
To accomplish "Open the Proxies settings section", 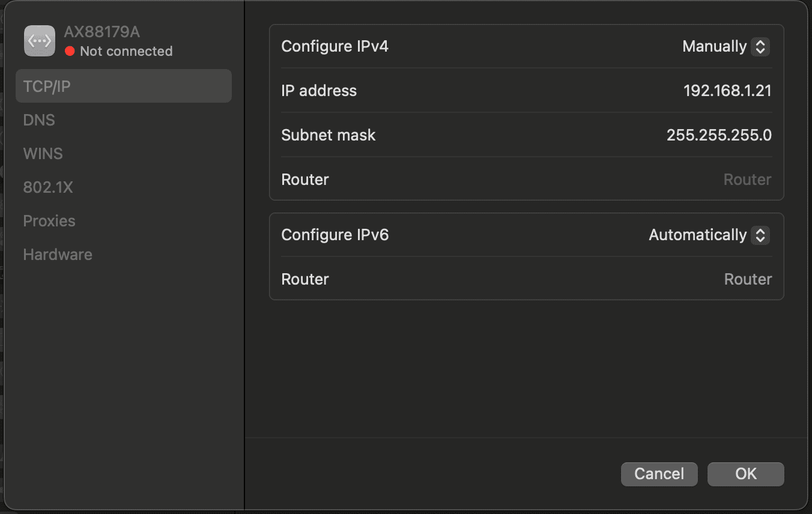I will tap(49, 221).
